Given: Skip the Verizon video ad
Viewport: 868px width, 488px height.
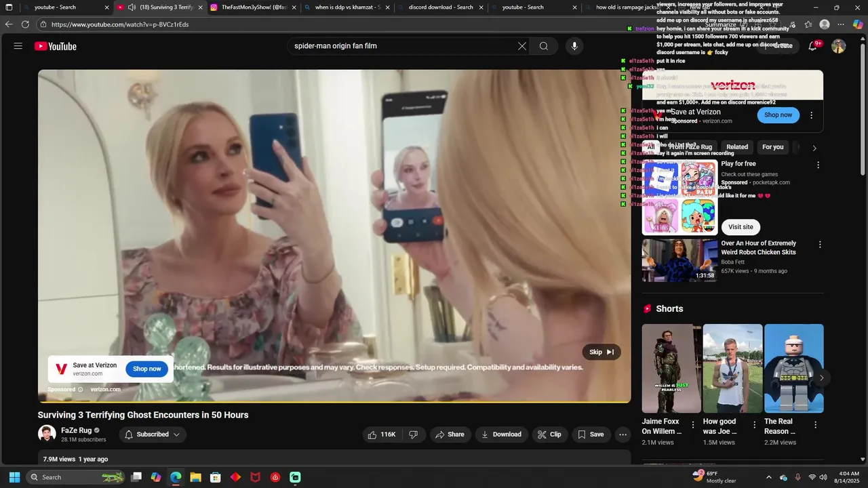Looking at the screenshot, I should [601, 352].
